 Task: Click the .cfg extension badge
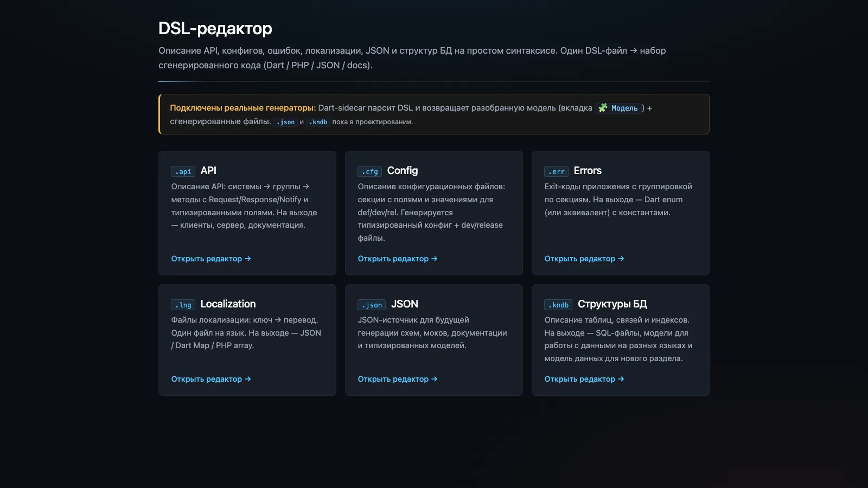[369, 171]
